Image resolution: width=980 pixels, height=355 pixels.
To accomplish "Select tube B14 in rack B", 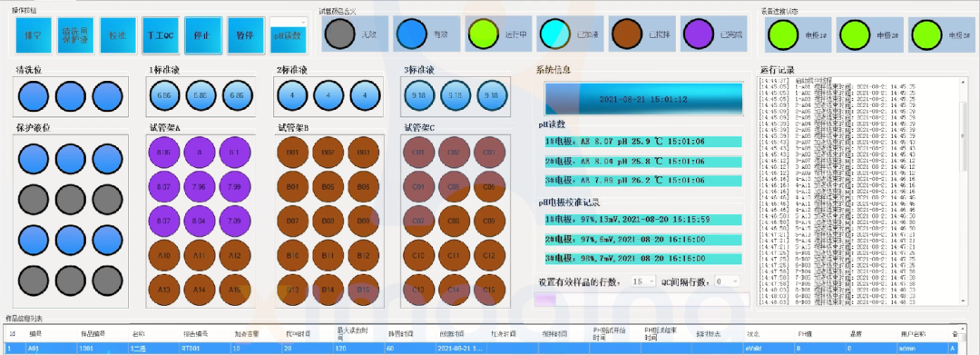I will (x=328, y=290).
